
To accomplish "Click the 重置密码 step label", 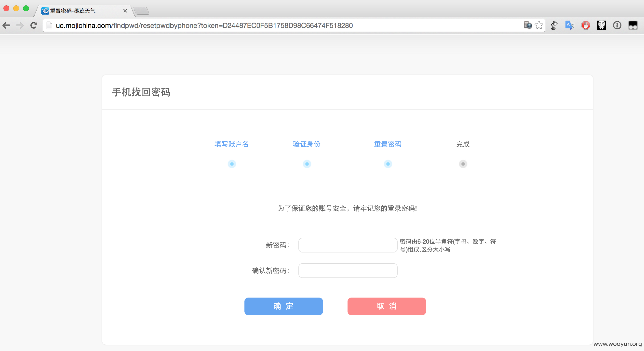I will click(388, 144).
